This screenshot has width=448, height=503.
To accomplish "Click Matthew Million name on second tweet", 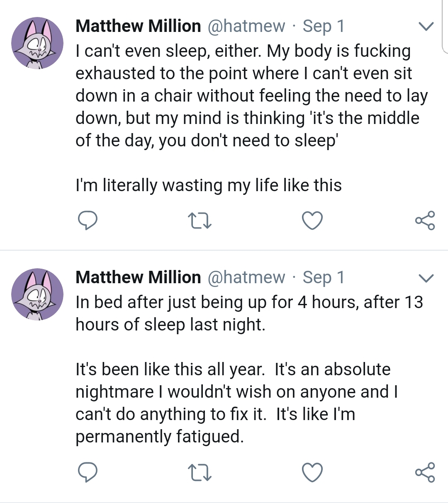I will (x=138, y=277).
